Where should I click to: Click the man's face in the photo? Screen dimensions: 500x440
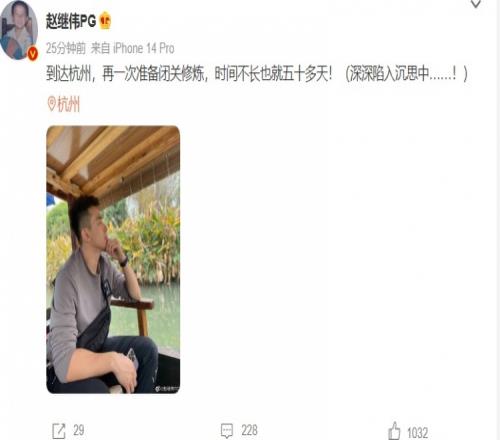tap(93, 227)
